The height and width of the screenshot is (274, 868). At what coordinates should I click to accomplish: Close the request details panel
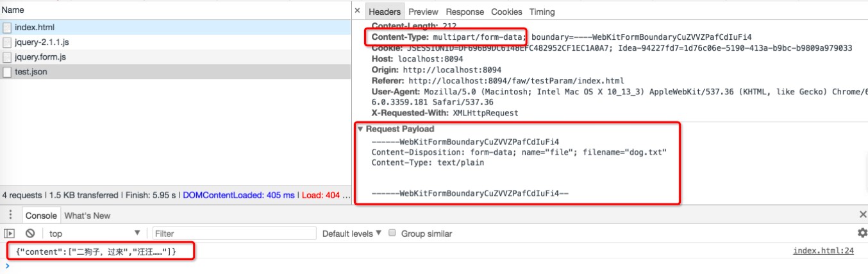358,11
